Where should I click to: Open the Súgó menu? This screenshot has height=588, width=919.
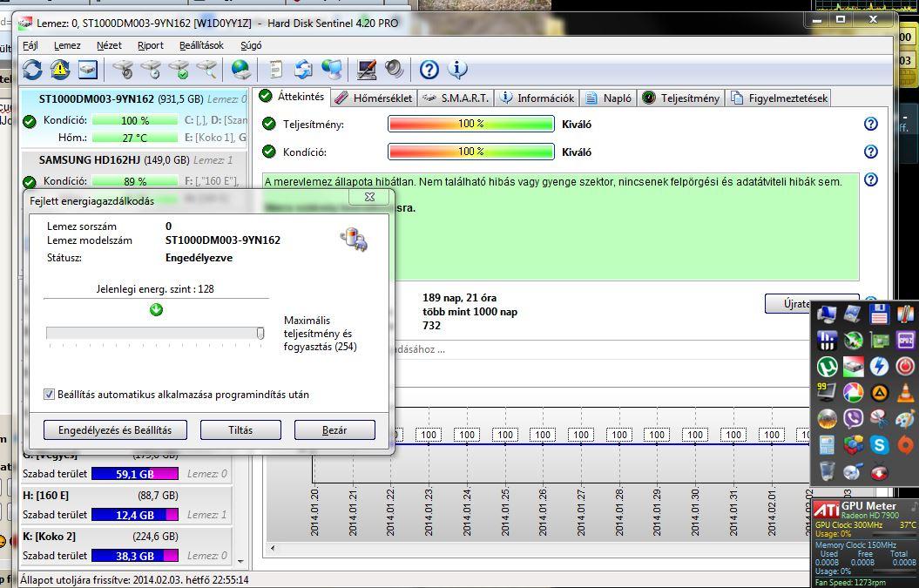coord(251,45)
